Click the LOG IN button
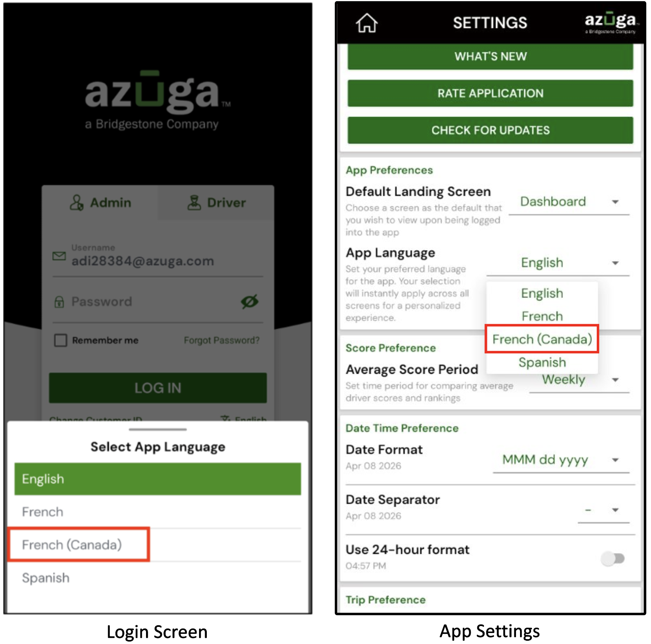The height and width of the screenshot is (644, 651). tap(158, 388)
